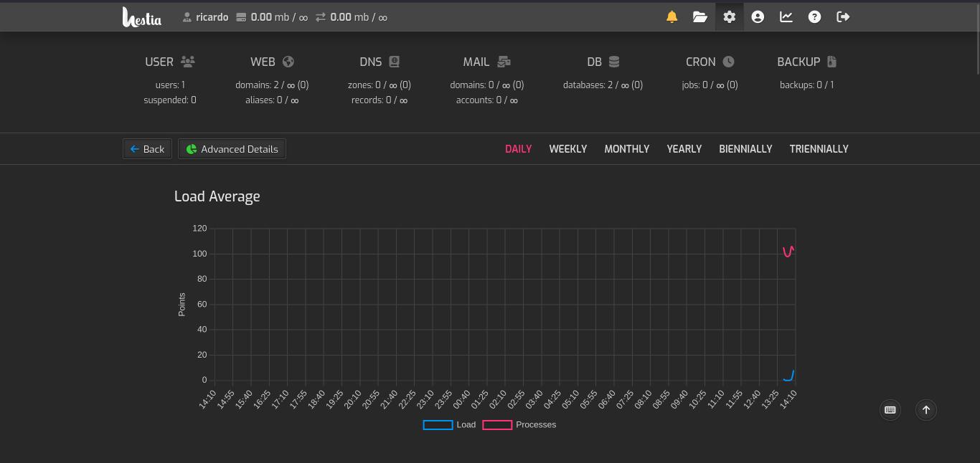Click the disk usage 0.00 mb indicator

[x=272, y=17]
